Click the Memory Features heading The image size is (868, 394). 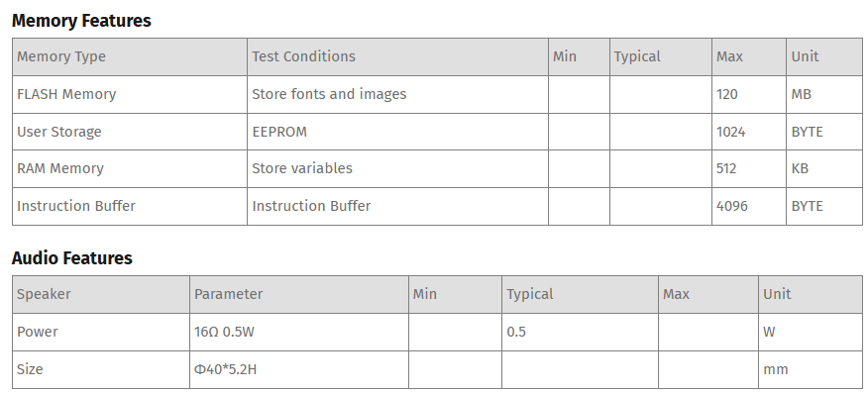[x=81, y=21]
